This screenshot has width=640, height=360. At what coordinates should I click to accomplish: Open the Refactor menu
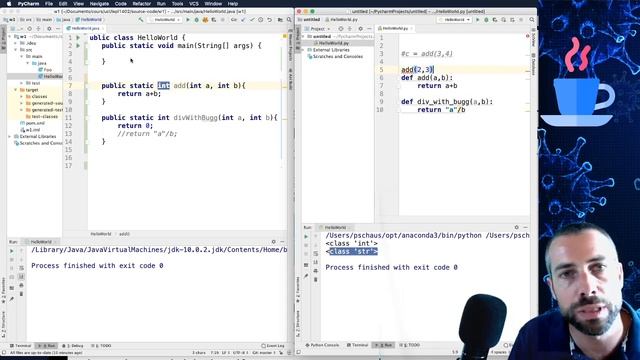(142, 4)
